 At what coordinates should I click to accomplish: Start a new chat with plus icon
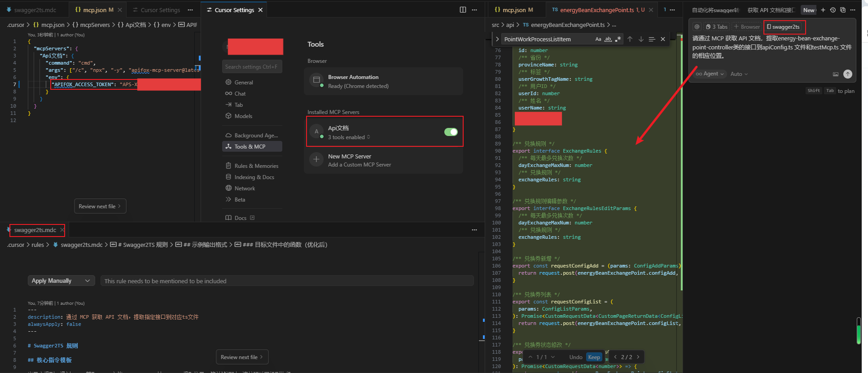[x=823, y=10]
